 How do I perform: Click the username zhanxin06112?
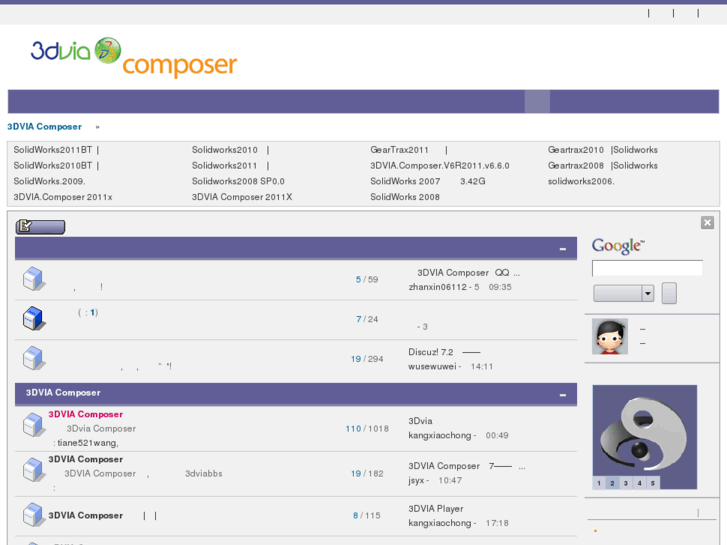click(438, 287)
